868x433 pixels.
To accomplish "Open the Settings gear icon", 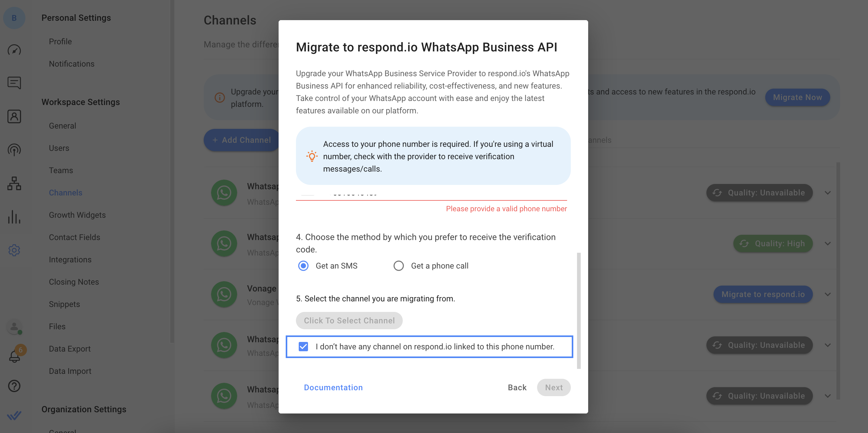I will pyautogui.click(x=14, y=250).
